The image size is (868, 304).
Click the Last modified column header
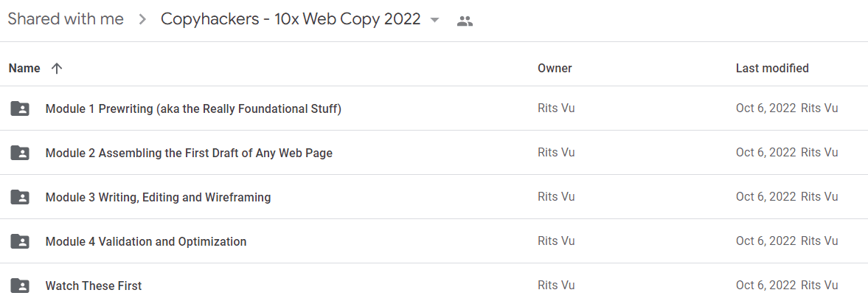coord(772,68)
